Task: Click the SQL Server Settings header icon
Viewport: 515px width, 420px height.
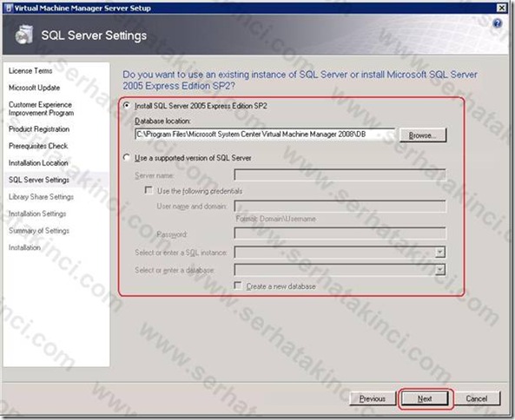Action: pos(24,35)
